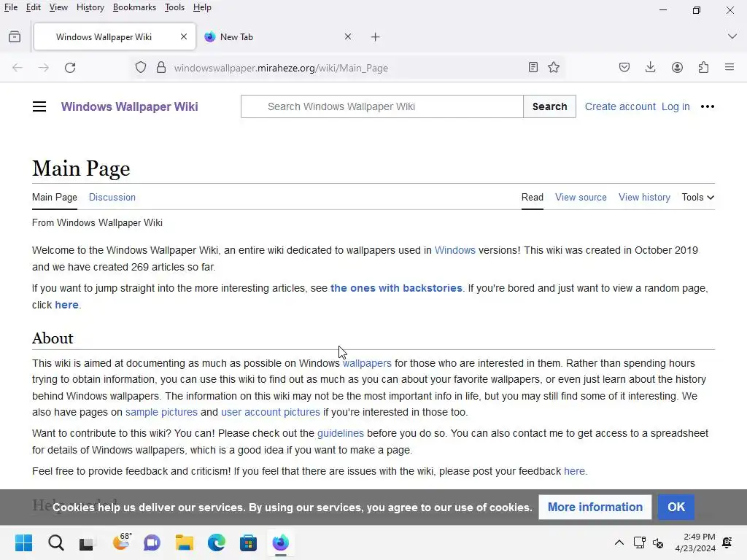The image size is (747, 560).
Task: Click Create account link
Action: click(x=620, y=106)
